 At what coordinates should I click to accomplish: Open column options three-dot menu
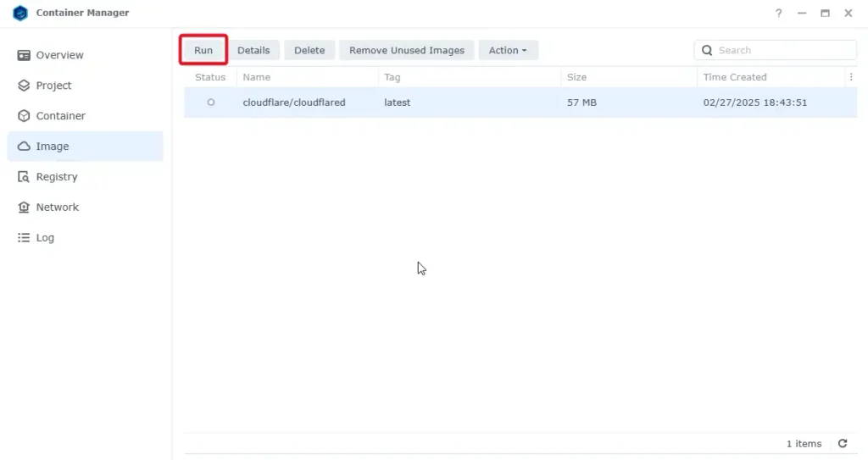(x=850, y=77)
